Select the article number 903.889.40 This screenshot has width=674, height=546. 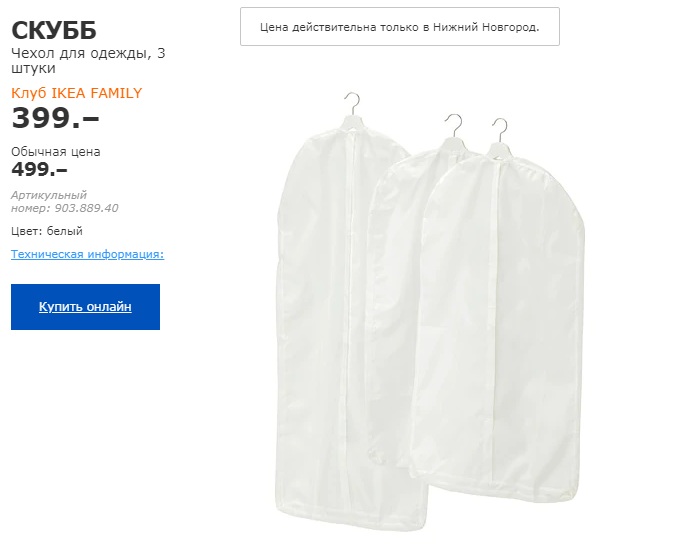point(86,208)
